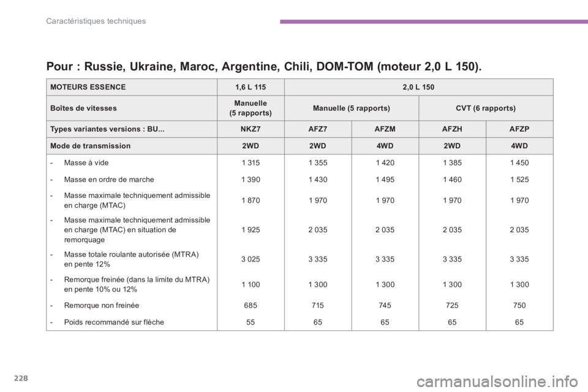Click the '1 460' value
588x392 pixels.
pos(452,179)
